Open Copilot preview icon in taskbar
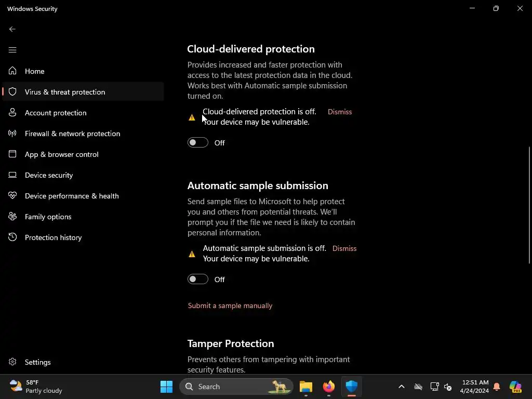The image size is (532, 399). (x=515, y=387)
